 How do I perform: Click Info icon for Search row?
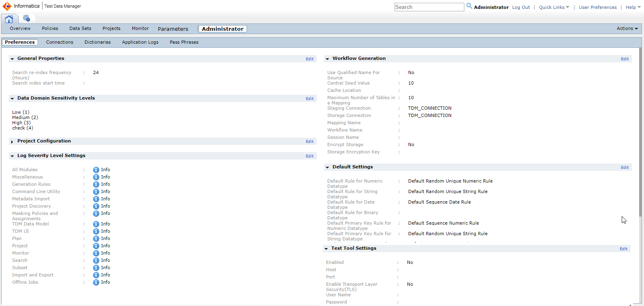click(96, 261)
